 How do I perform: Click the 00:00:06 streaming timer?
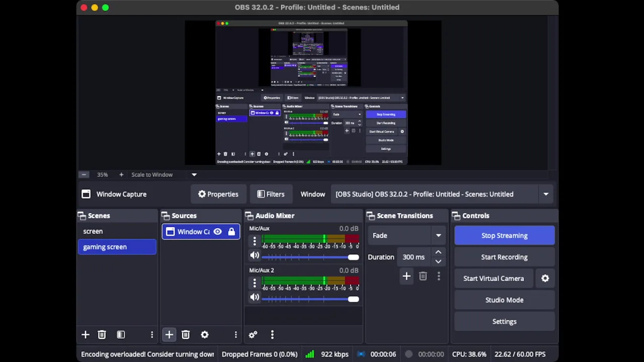click(383, 354)
